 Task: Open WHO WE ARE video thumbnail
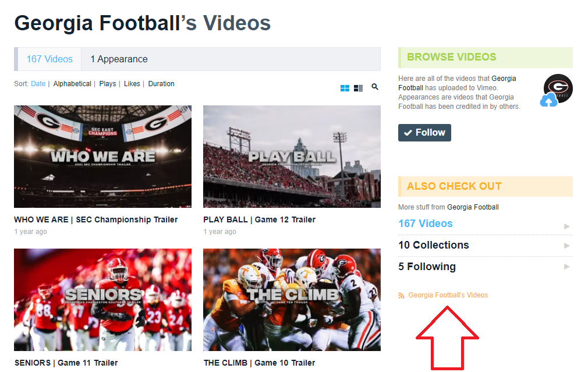point(102,157)
